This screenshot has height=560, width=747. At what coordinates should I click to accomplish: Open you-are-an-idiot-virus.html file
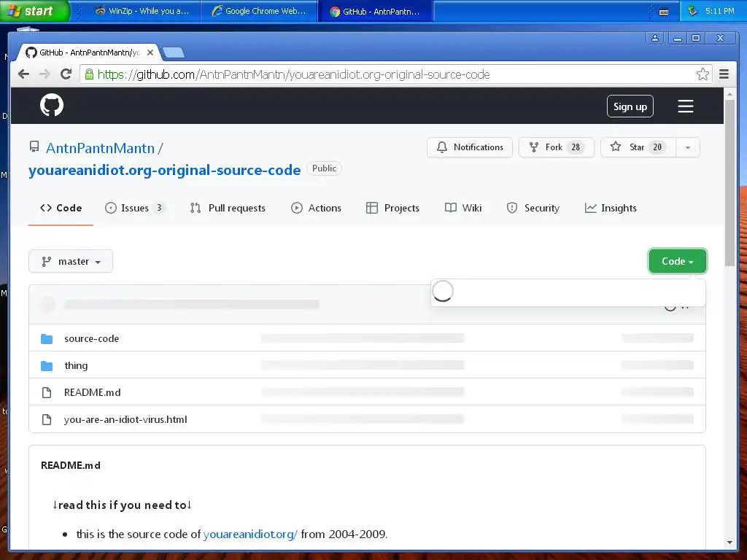[125, 419]
